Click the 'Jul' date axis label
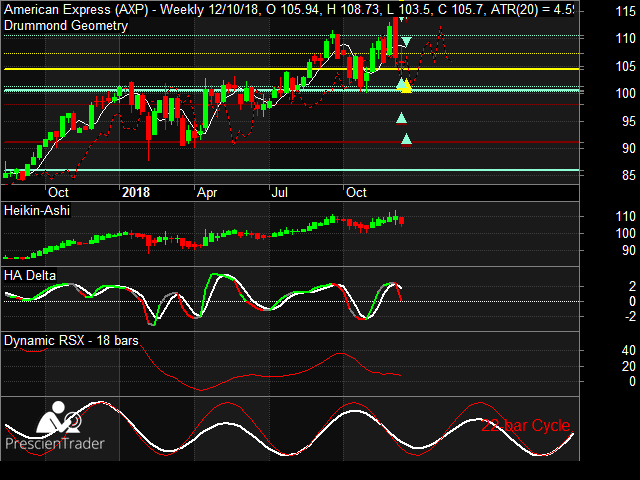 tap(280, 192)
